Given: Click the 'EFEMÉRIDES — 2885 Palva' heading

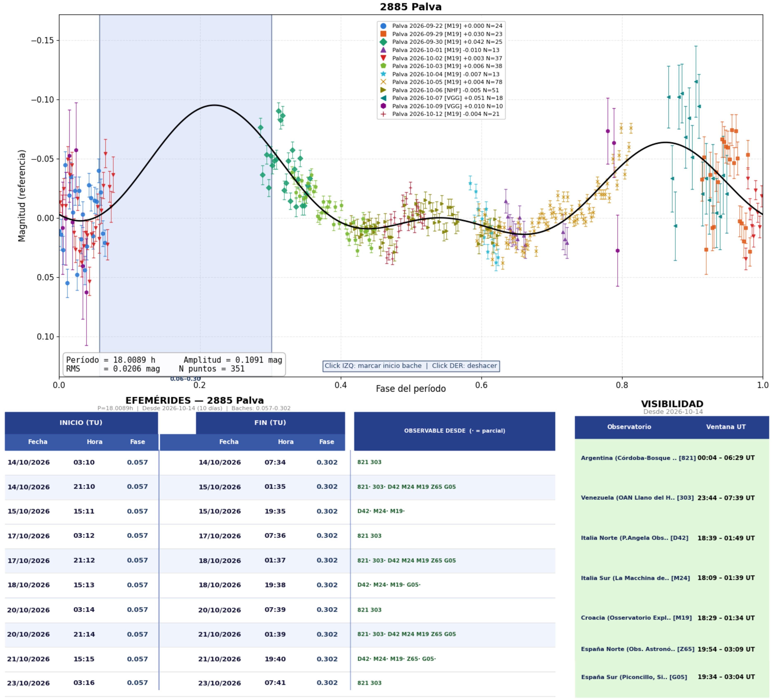Looking at the screenshot, I should (x=194, y=401).
